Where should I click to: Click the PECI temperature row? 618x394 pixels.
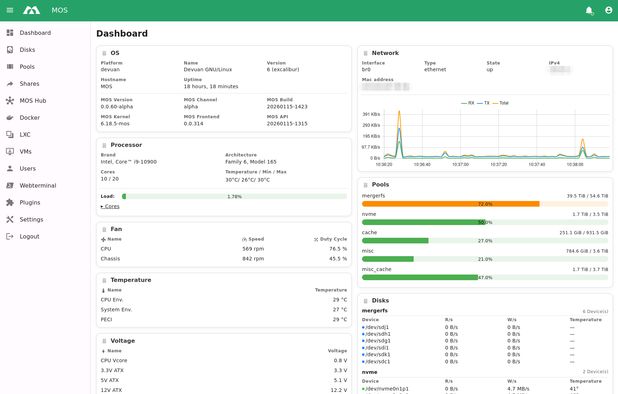click(x=224, y=320)
